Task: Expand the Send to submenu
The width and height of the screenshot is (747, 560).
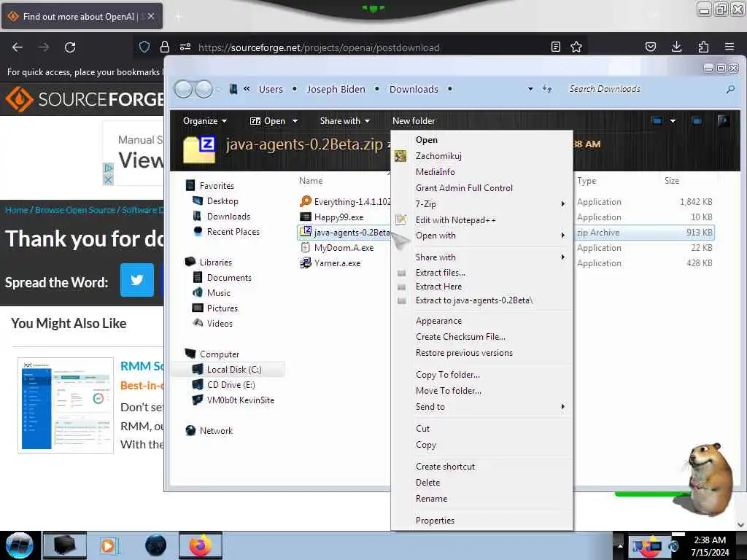Action: [x=481, y=407]
